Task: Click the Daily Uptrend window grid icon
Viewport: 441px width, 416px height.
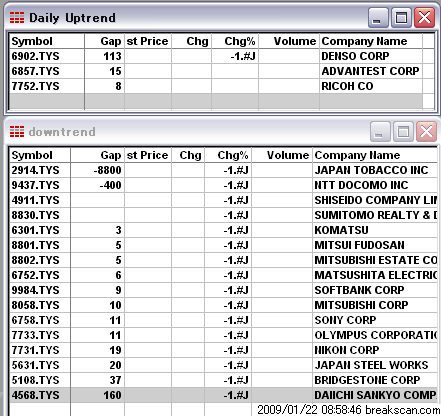Action: pos(17,18)
